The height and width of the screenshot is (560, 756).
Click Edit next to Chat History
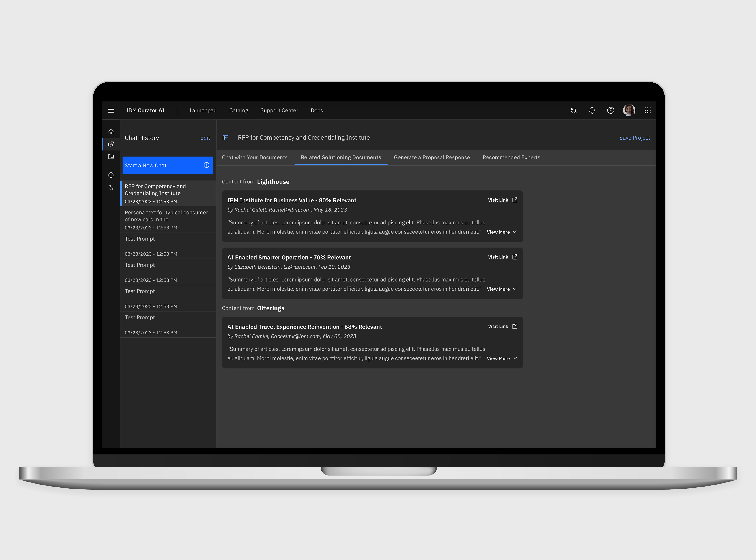point(205,138)
